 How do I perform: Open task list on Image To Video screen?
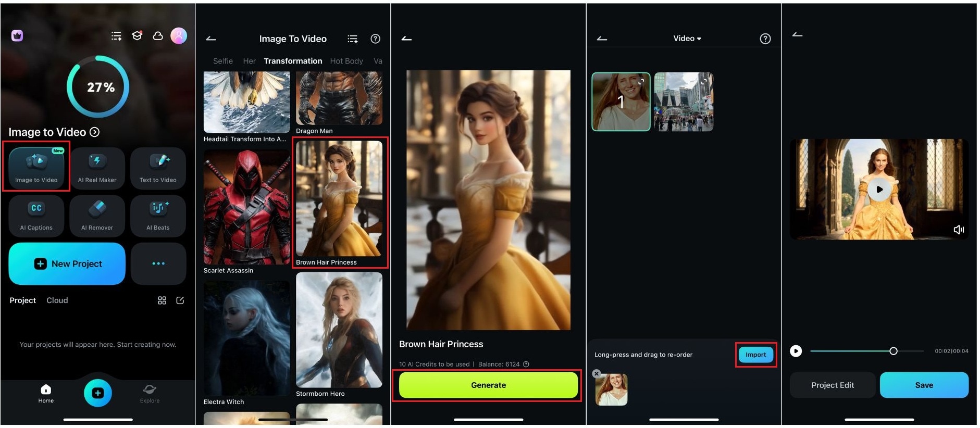pos(353,39)
